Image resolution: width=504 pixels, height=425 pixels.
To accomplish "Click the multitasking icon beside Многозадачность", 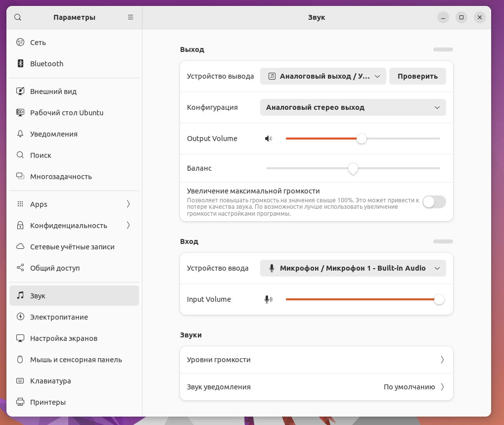I will tap(20, 176).
